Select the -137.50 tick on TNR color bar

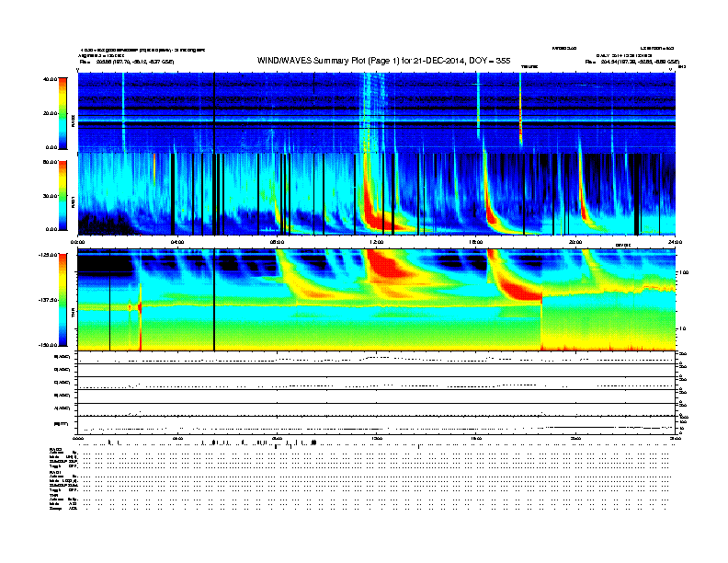point(49,300)
